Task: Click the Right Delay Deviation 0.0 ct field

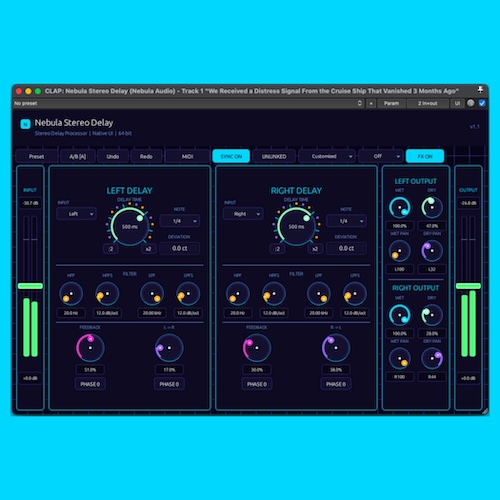Action: [x=346, y=248]
